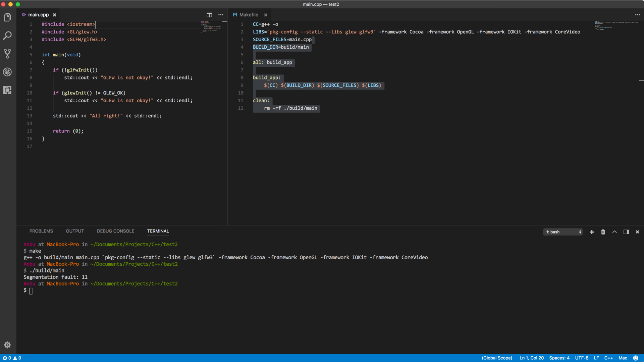Split the main.cpp editor
The height and width of the screenshot is (362, 644).
(x=209, y=15)
